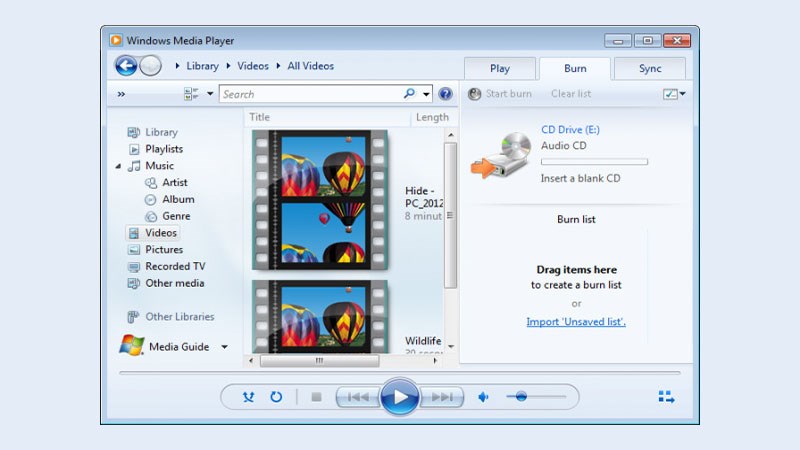Click All Videos in the breadcrumb

pos(310,66)
